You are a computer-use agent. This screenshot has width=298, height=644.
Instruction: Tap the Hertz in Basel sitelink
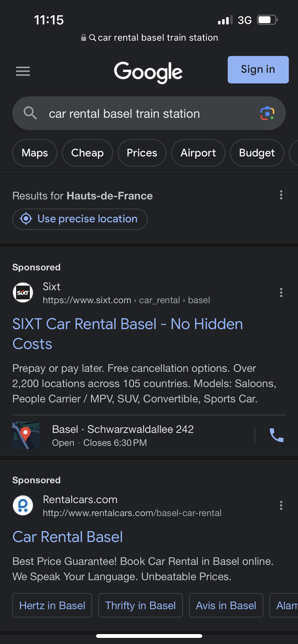tap(52, 606)
